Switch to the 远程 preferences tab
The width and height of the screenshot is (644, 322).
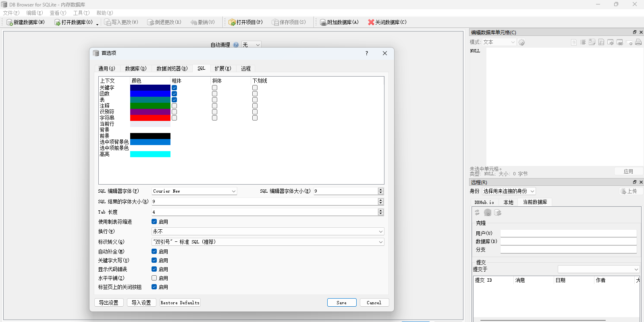[x=246, y=69]
